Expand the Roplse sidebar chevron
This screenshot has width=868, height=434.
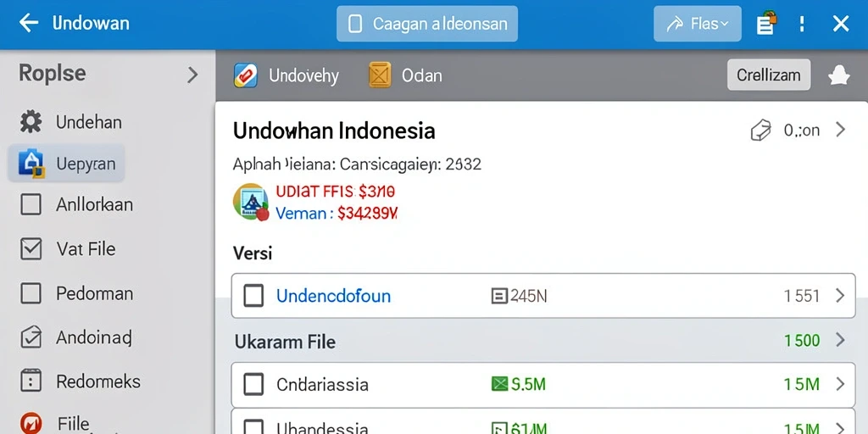pos(192,75)
